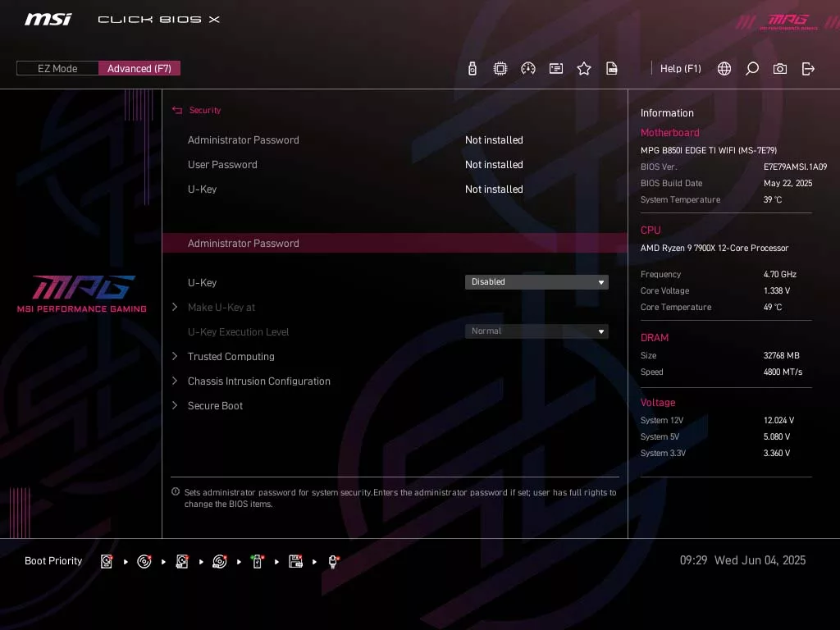The width and height of the screenshot is (840, 630).
Task: Click the Boot Priority label
Action: [53, 561]
